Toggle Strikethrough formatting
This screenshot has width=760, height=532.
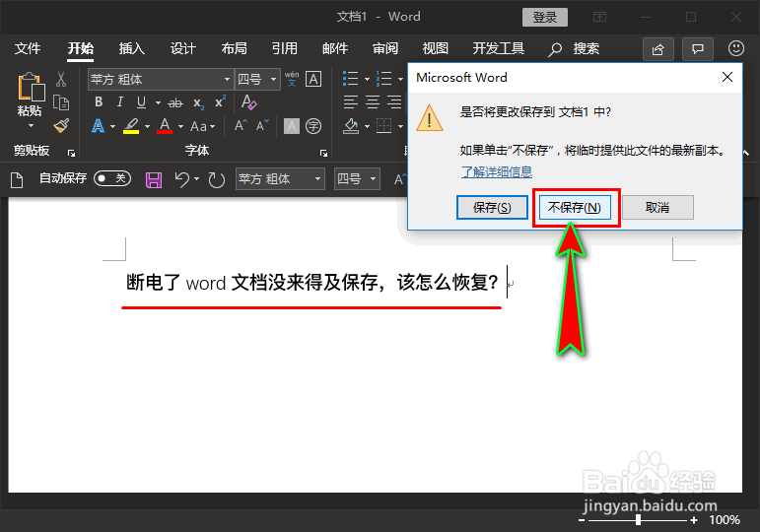(x=175, y=102)
